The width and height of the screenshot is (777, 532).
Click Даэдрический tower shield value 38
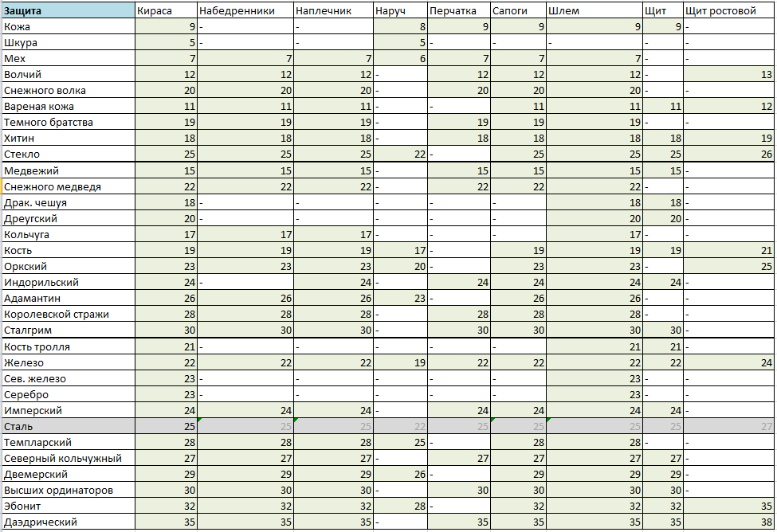728,522
